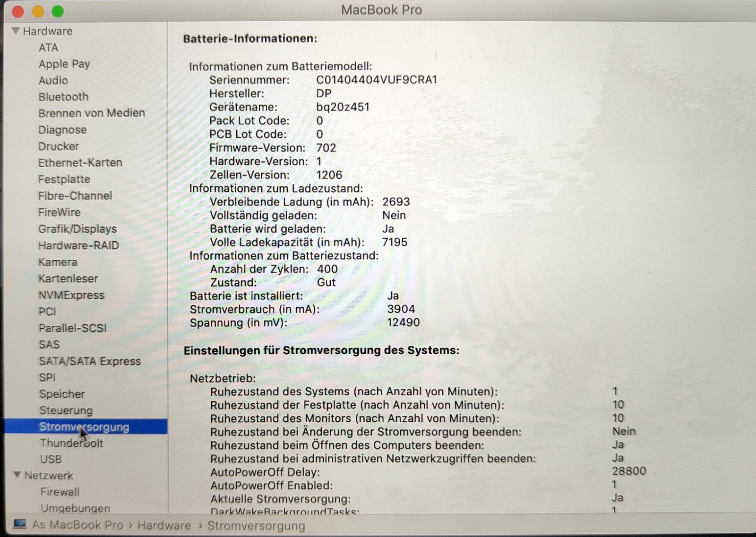This screenshot has width=756, height=537.
Task: Select SAS in the sidebar
Action: (49, 345)
